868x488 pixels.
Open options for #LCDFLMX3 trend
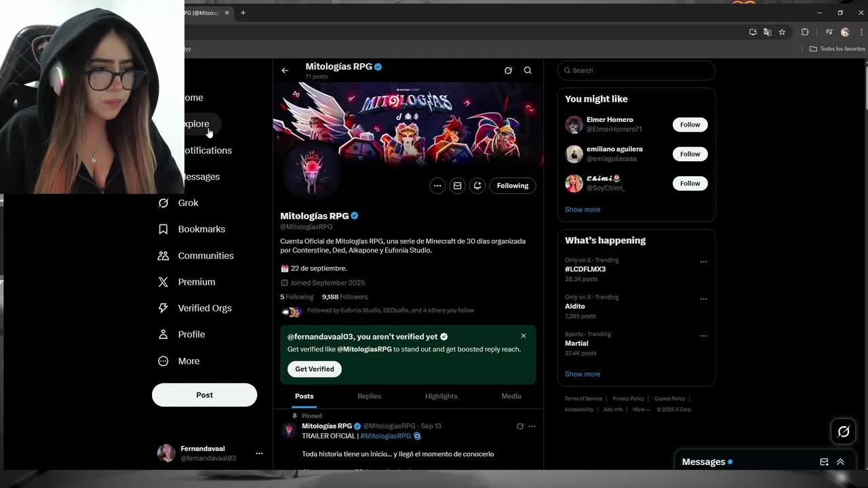[x=703, y=262]
